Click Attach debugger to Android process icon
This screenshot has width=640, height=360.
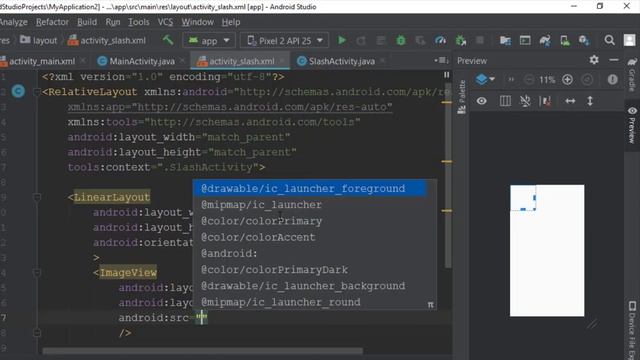[x=461, y=40]
